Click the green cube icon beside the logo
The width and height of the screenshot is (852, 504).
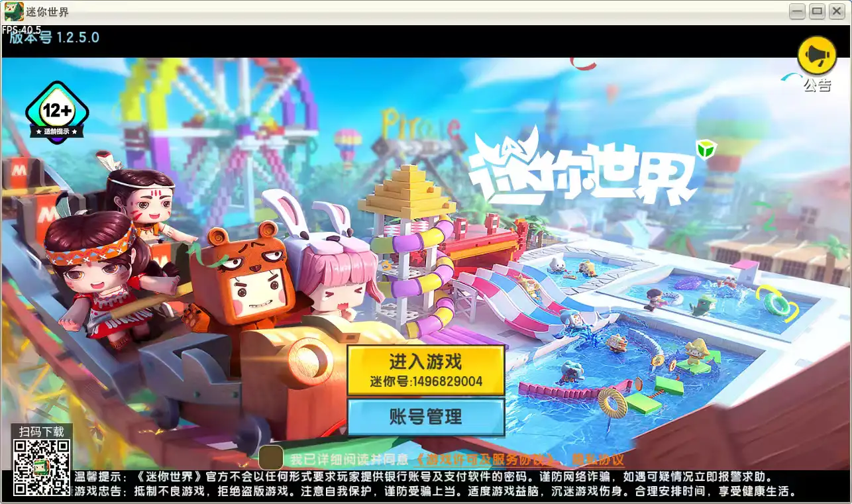pos(706,149)
